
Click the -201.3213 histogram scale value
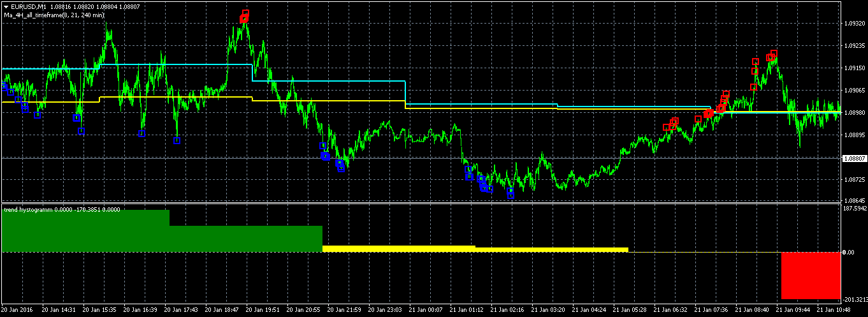click(855, 299)
